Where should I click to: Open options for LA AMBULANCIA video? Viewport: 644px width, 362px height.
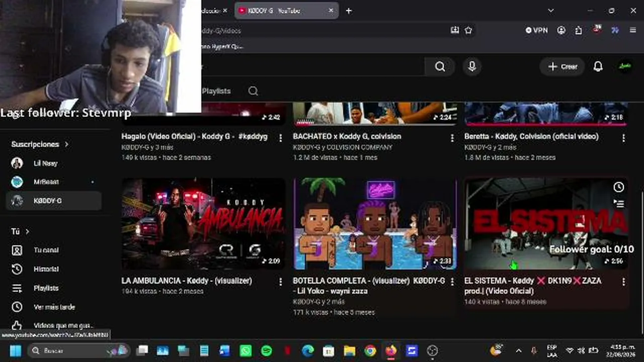click(x=280, y=282)
